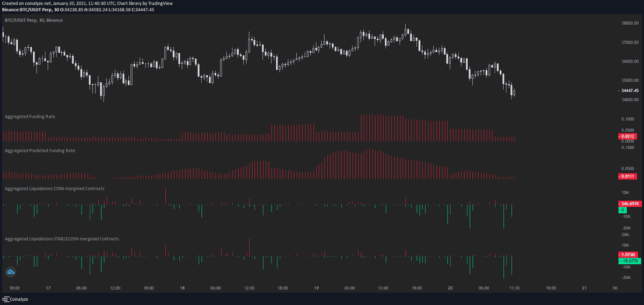Click the Aggregated Liquidations COIN-margined Contracts label

(x=54, y=188)
